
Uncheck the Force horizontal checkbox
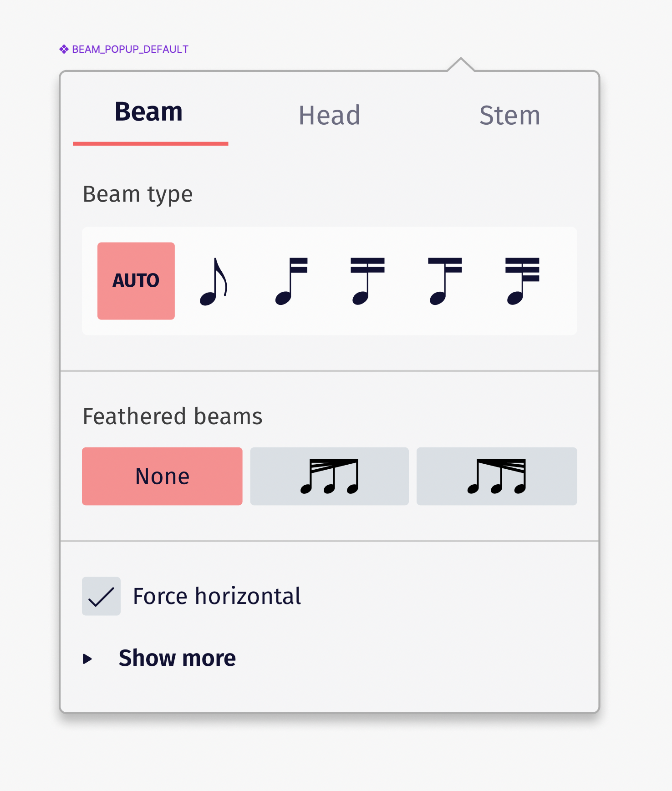(x=101, y=596)
